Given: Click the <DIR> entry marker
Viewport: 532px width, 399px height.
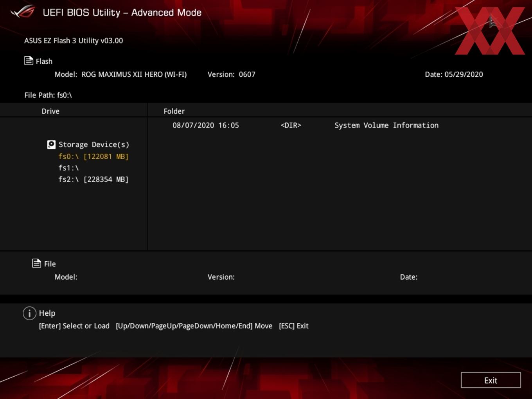Looking at the screenshot, I should click(291, 126).
